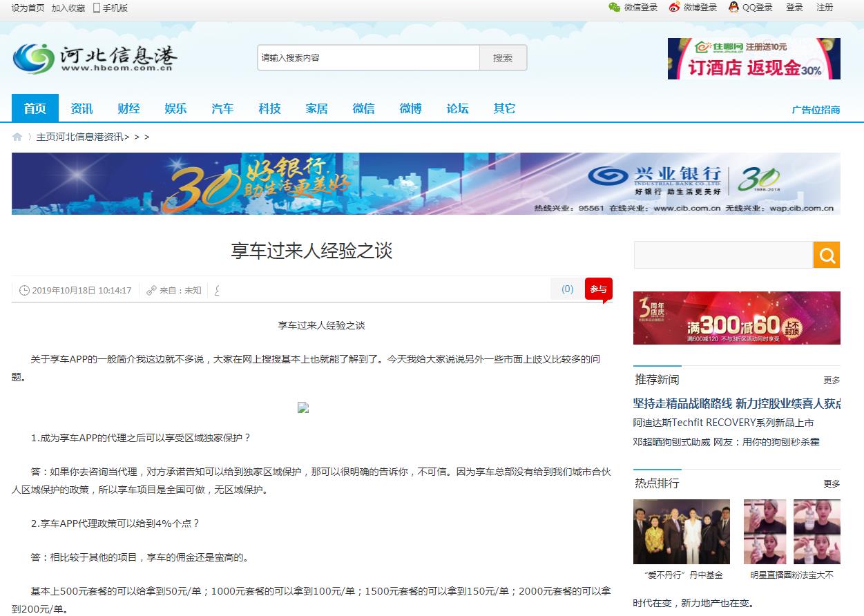This screenshot has height=616, width=864.
Task: Select the 资讯 navigation tab
Action: (82, 108)
